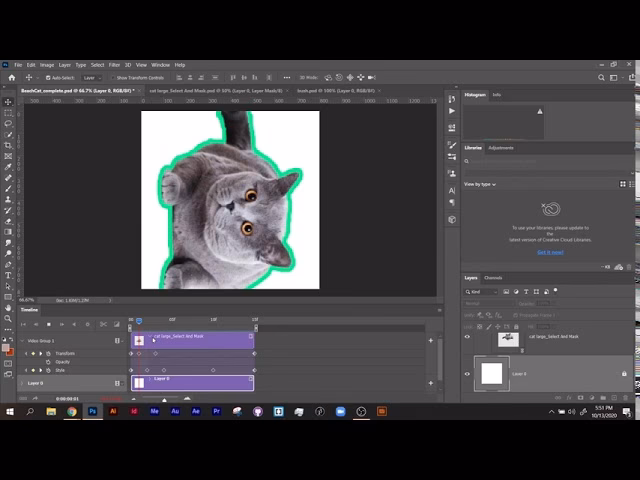The height and width of the screenshot is (480, 640).
Task: Select the Brush tool
Action: tap(8, 189)
